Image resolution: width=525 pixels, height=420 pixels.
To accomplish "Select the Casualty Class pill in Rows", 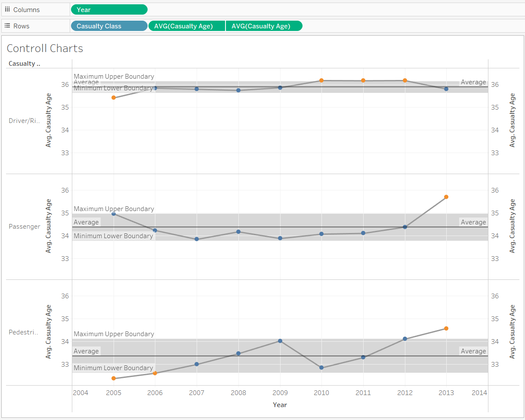I will click(109, 26).
